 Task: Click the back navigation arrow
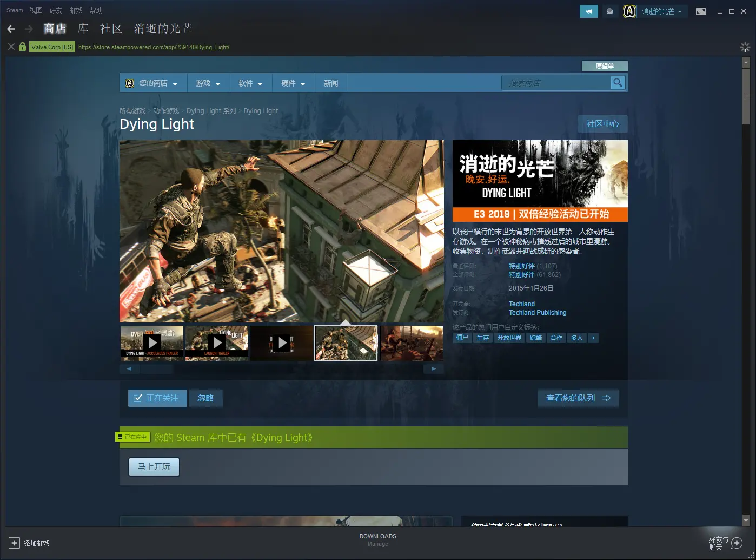click(x=11, y=29)
